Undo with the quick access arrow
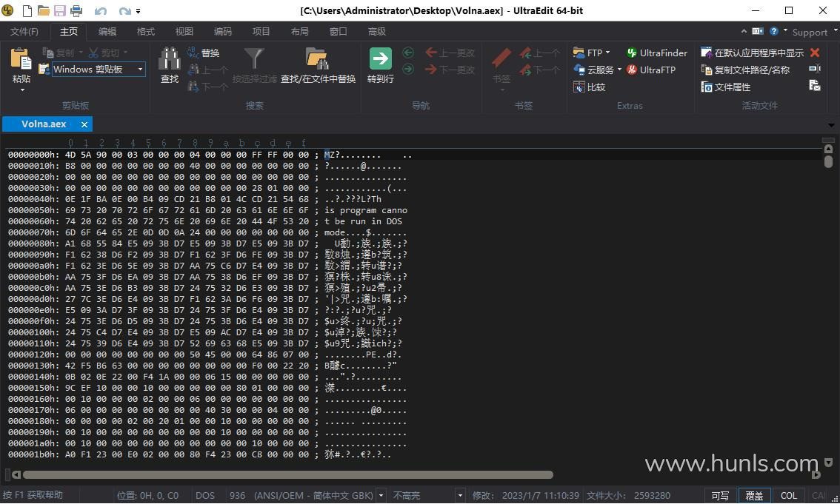Viewport: 840px width, 504px height. point(100,10)
